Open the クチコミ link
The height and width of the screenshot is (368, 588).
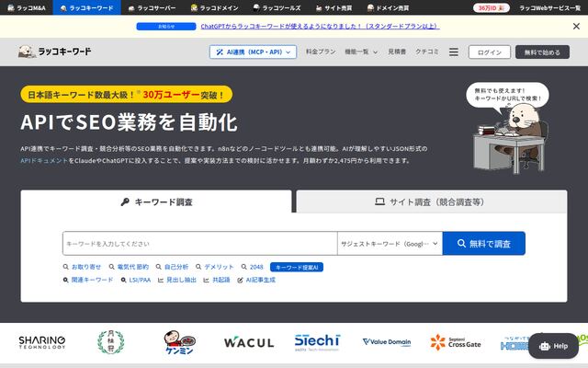coord(426,52)
